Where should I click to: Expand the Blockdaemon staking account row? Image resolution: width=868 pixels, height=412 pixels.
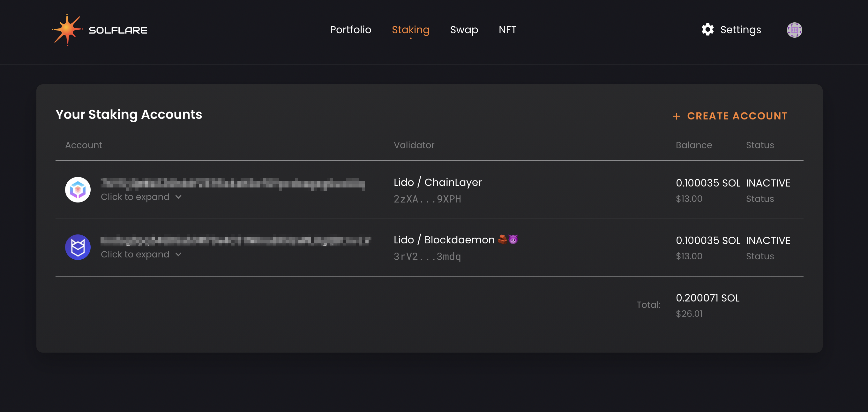(x=135, y=254)
